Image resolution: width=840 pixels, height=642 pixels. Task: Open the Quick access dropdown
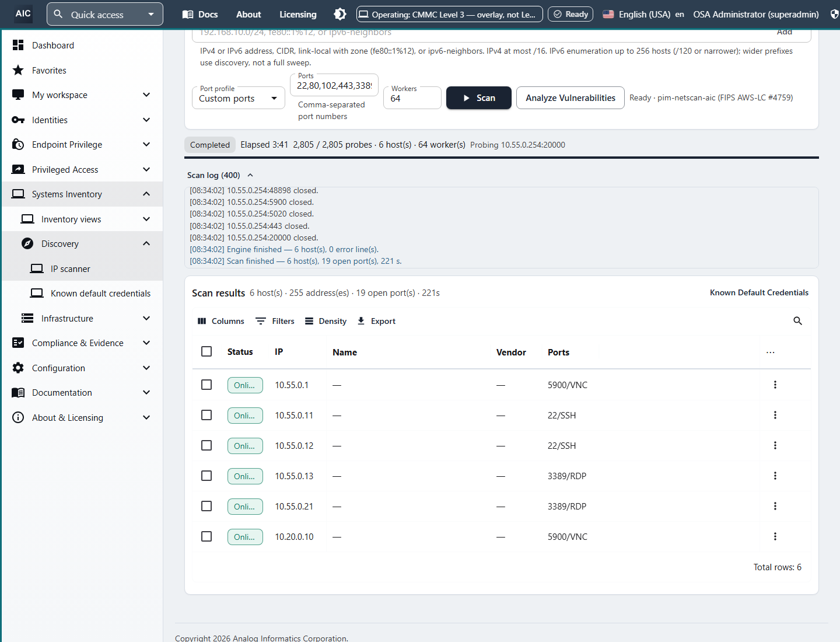tap(105, 14)
